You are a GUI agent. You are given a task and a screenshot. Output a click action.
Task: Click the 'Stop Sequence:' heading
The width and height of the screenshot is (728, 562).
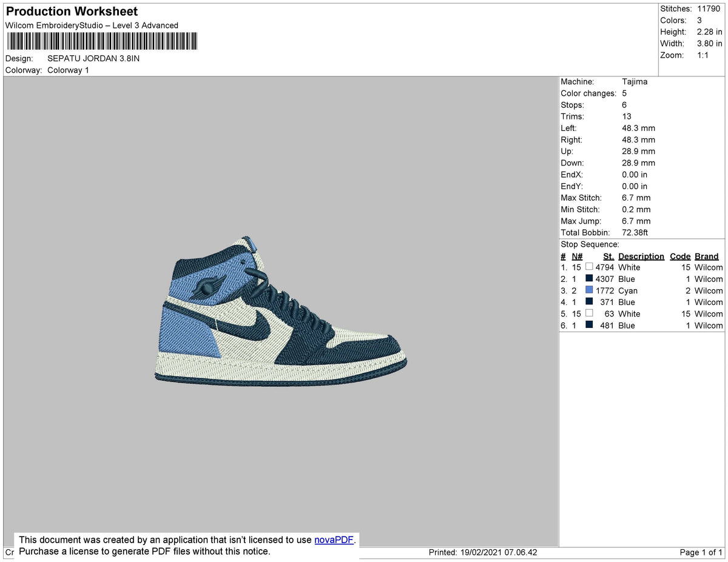[590, 244]
